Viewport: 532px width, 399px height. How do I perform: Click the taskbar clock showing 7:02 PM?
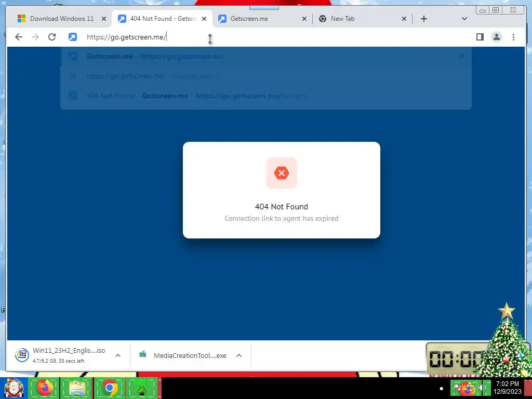[508, 388]
